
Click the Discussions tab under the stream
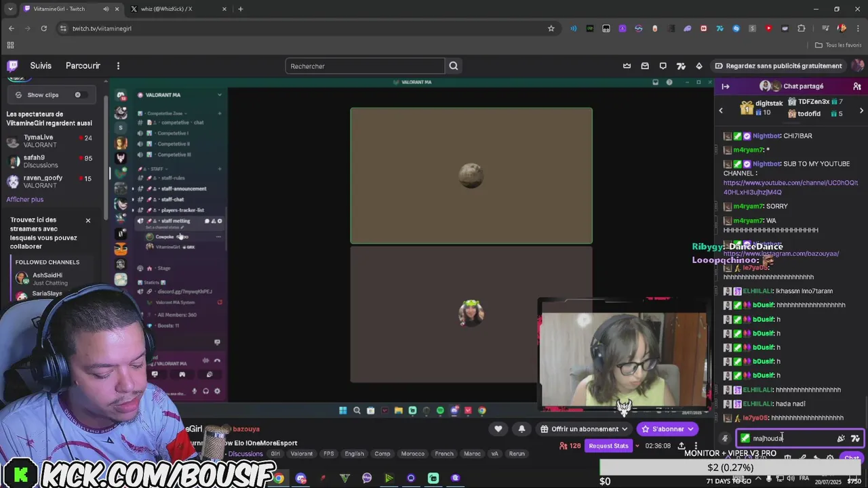[245, 454]
